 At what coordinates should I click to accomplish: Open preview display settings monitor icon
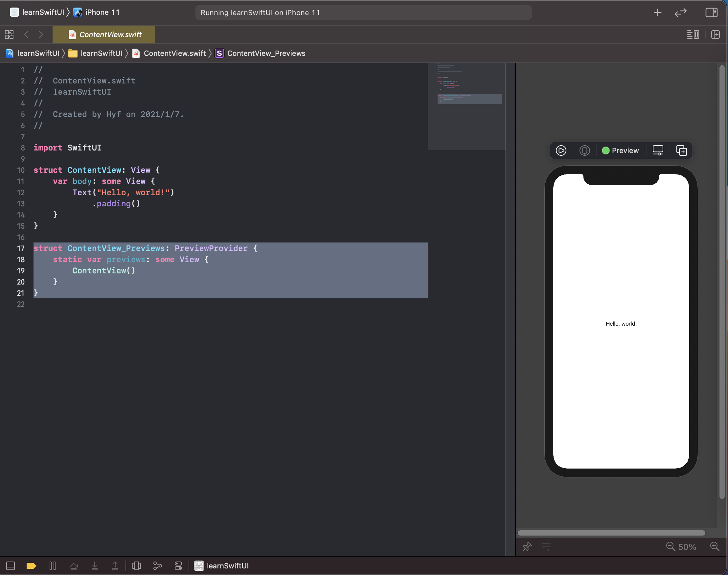pos(658,150)
